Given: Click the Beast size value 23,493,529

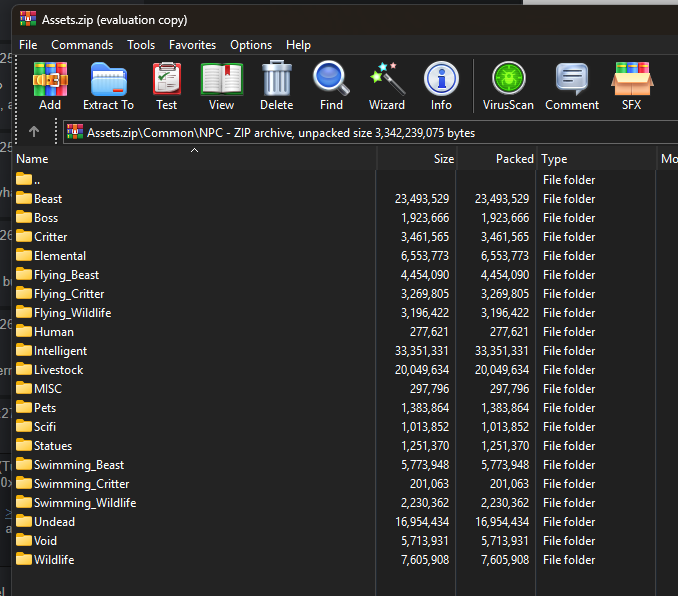Looking at the screenshot, I should tap(422, 199).
